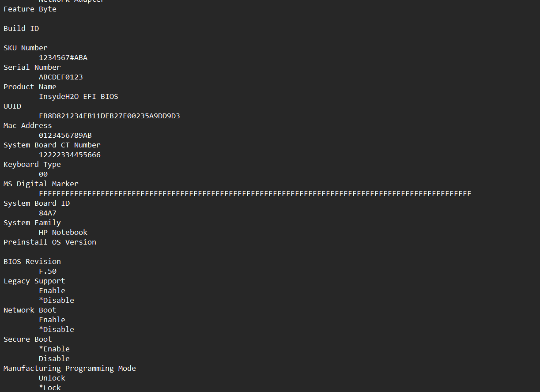Click the HP Notebook text
This screenshot has width=540, height=392.
click(x=63, y=232)
